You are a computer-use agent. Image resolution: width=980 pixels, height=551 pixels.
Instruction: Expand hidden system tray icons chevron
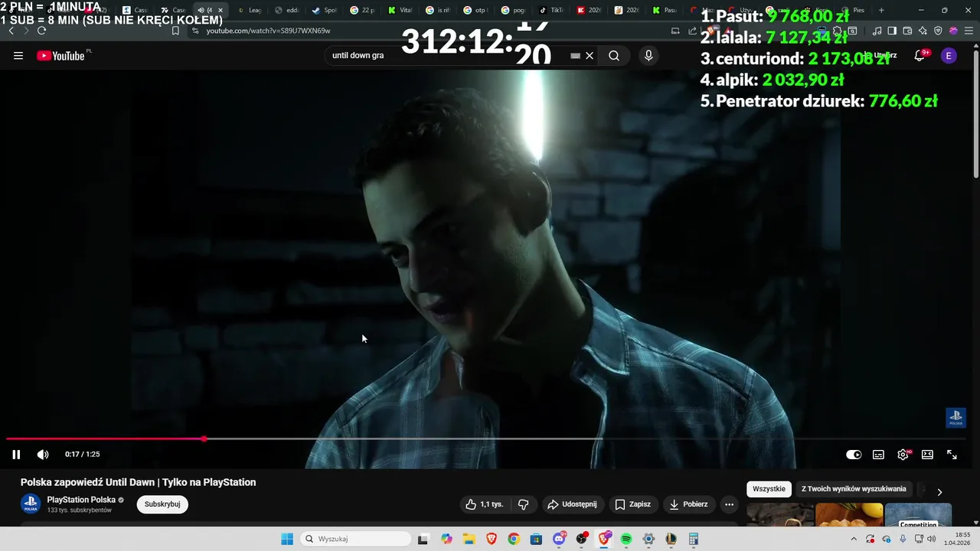854,539
